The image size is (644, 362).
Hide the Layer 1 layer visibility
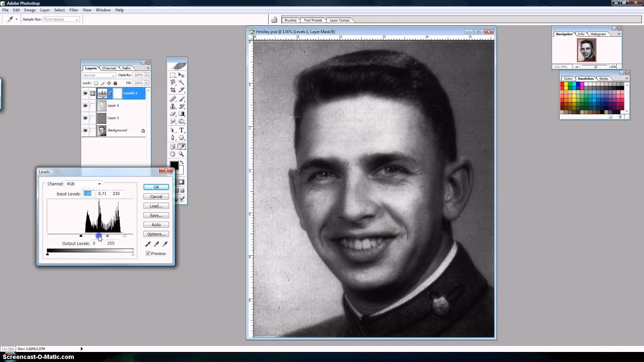pyautogui.click(x=85, y=106)
